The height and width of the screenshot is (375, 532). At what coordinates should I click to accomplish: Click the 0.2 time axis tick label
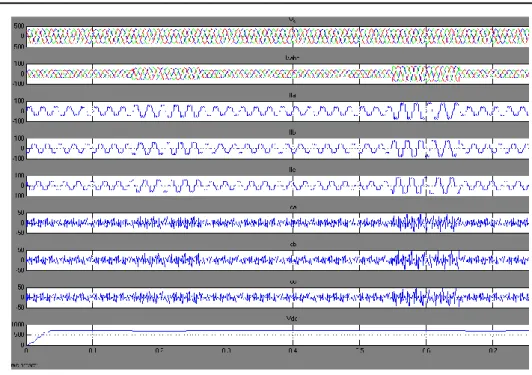(x=159, y=350)
